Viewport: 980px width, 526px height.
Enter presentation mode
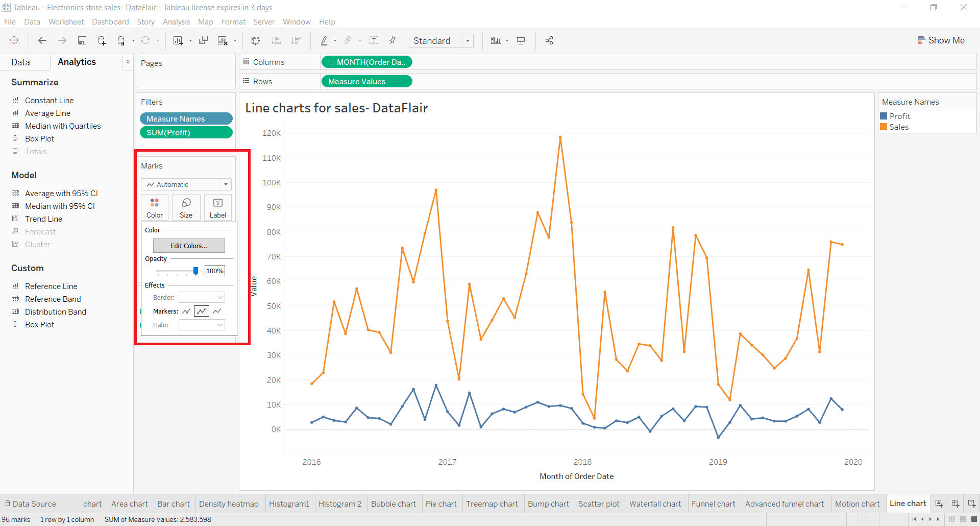pyautogui.click(x=521, y=40)
